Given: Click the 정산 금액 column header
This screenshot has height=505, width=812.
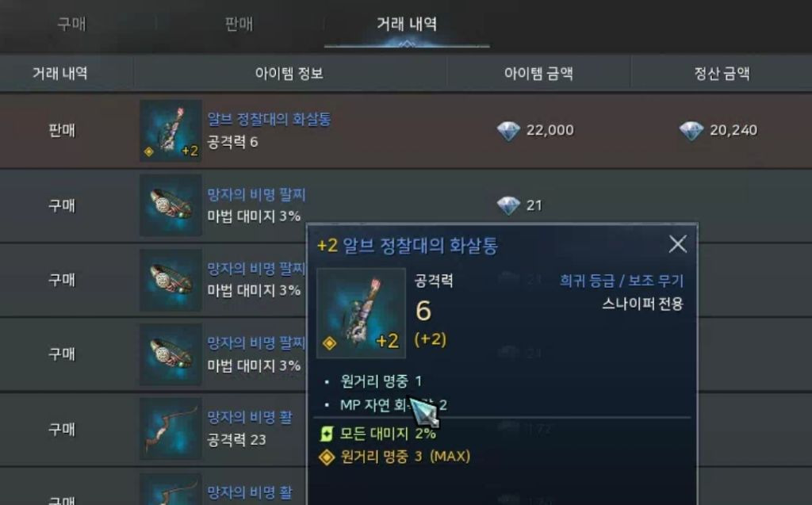Looking at the screenshot, I should tap(722, 74).
